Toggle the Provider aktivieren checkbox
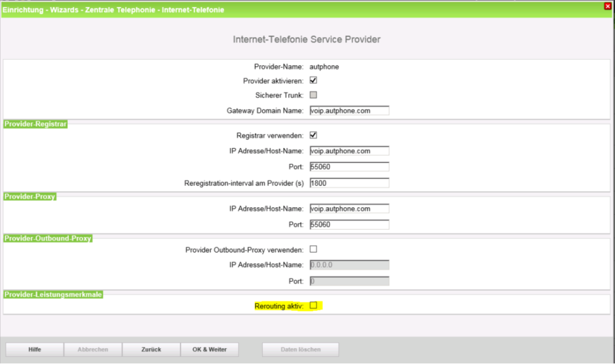 (313, 80)
